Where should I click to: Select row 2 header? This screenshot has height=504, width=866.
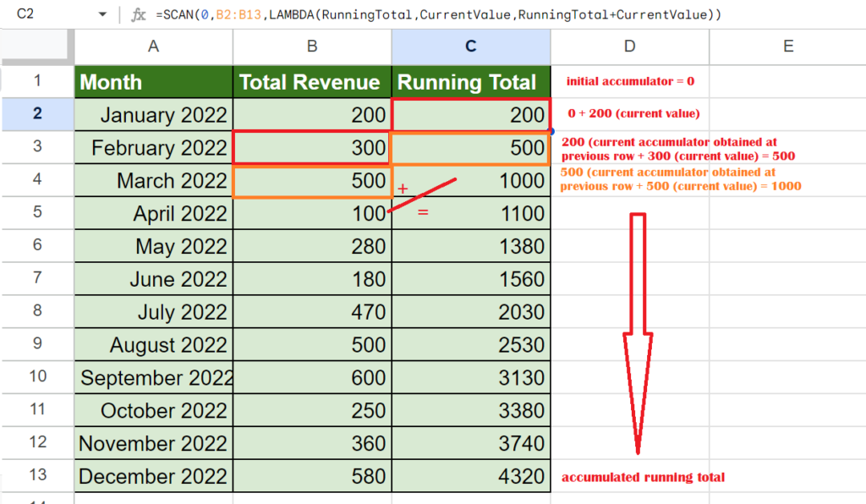point(36,114)
